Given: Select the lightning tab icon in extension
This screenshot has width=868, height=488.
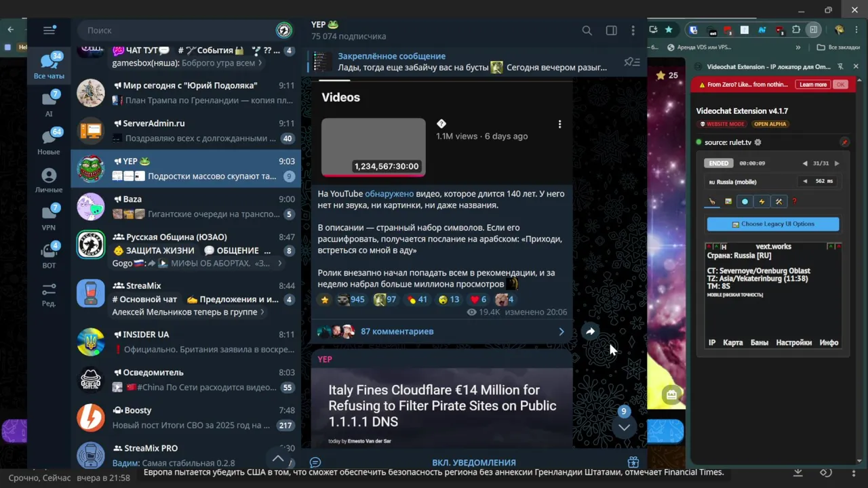Looking at the screenshot, I should [x=762, y=201].
